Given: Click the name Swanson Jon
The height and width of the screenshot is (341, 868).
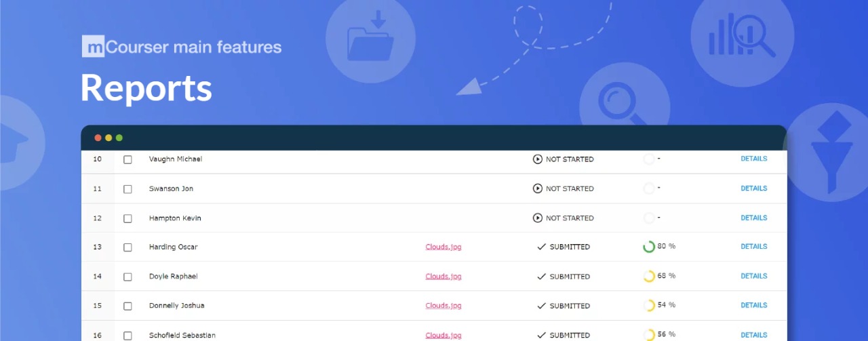Looking at the screenshot, I should tap(171, 188).
